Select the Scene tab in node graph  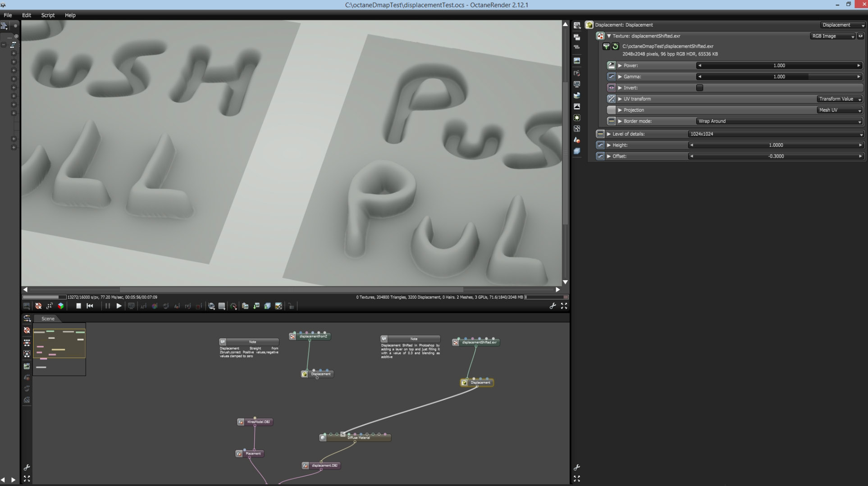point(48,318)
